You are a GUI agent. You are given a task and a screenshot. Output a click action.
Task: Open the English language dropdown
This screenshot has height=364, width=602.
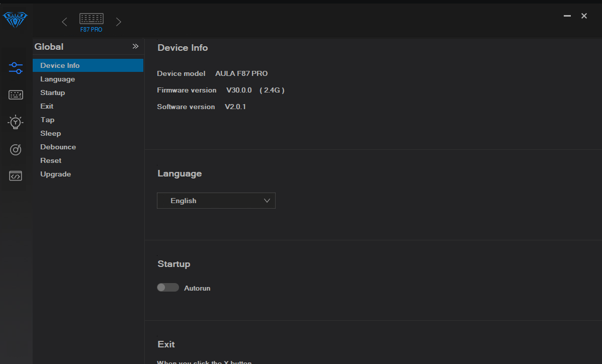(216, 201)
